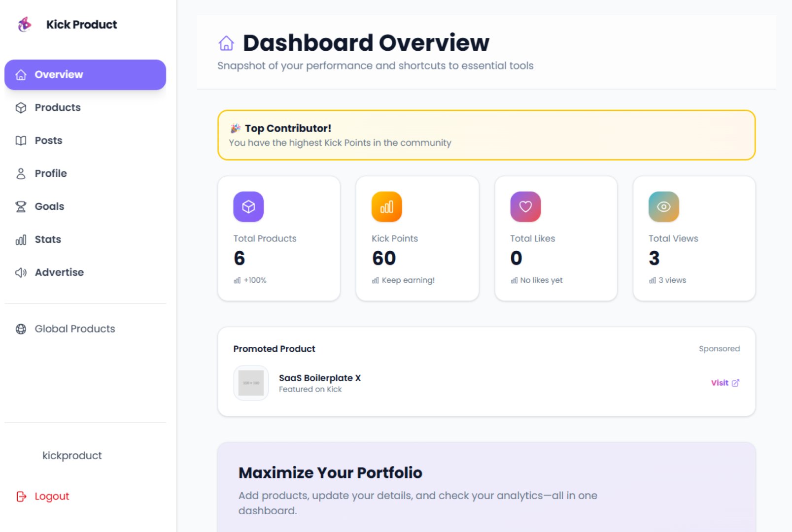Click the external-link icon next to Visit
The image size is (792, 532).
tap(736, 383)
